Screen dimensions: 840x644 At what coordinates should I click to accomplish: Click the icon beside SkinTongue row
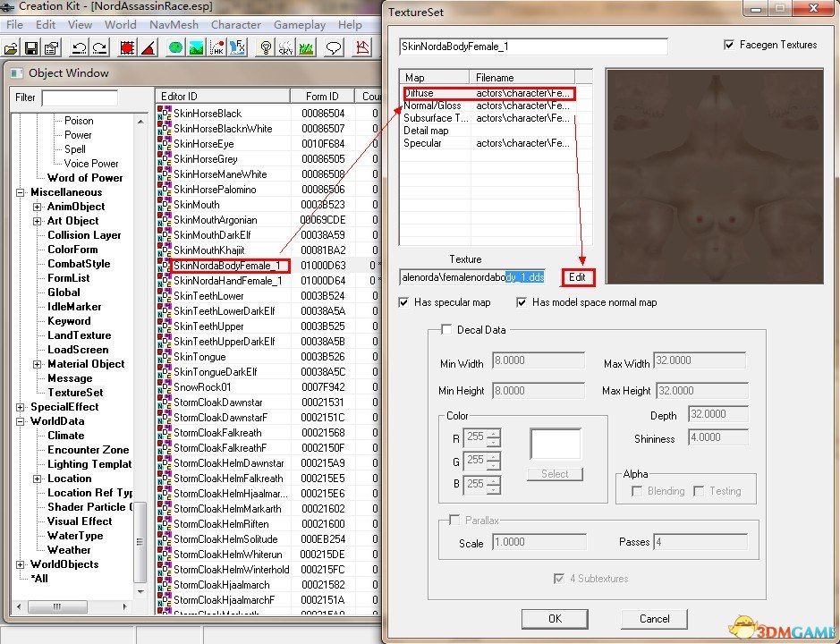click(x=165, y=356)
